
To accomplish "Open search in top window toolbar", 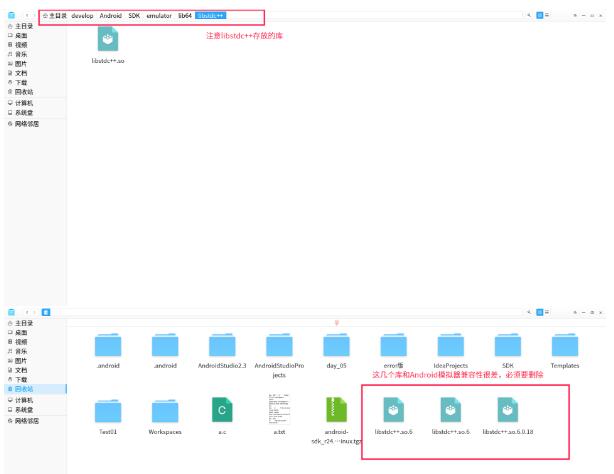I will coord(529,15).
